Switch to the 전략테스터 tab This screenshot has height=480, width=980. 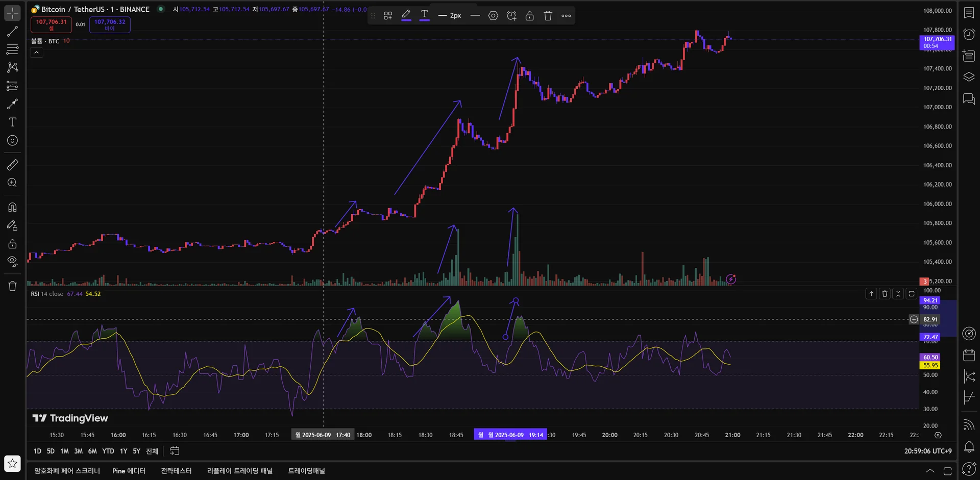click(176, 471)
